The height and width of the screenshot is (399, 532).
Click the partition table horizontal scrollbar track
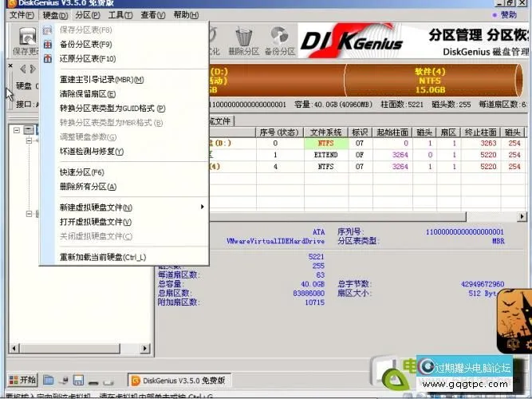(x=492, y=216)
